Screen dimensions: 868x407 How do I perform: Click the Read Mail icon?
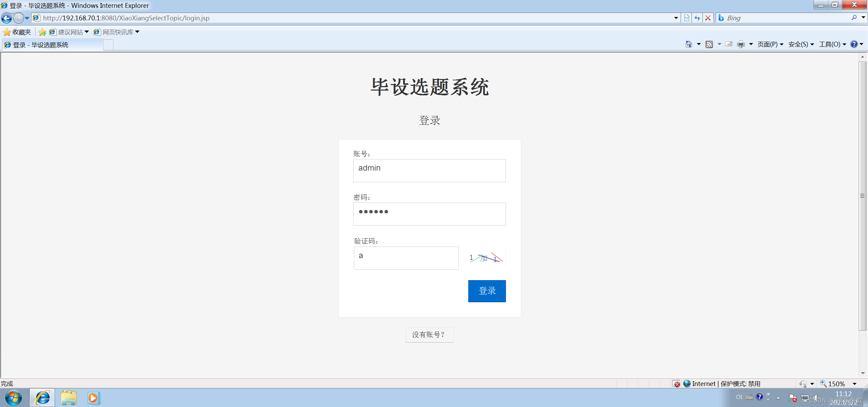point(729,44)
